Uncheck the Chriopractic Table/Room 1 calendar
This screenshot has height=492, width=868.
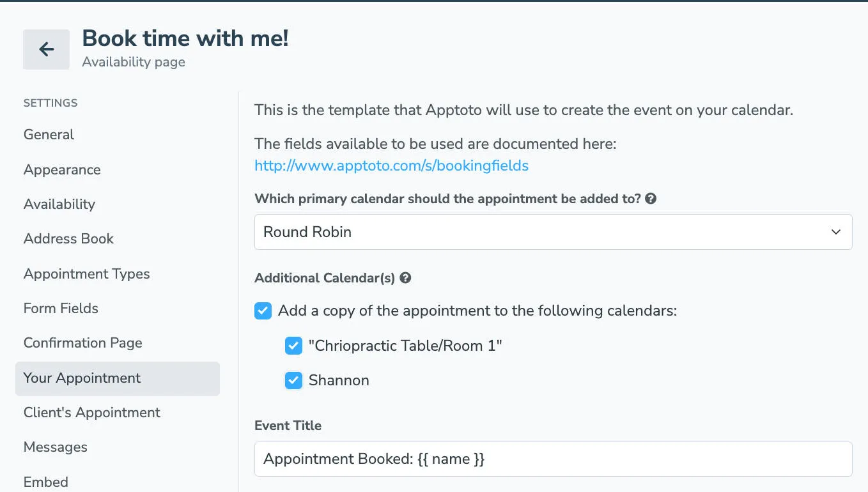point(293,346)
